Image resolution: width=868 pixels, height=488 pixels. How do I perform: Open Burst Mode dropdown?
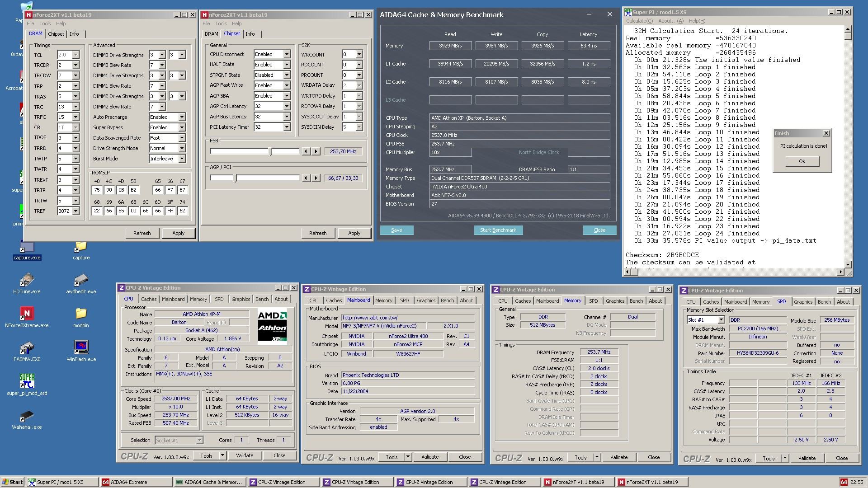[x=182, y=159]
